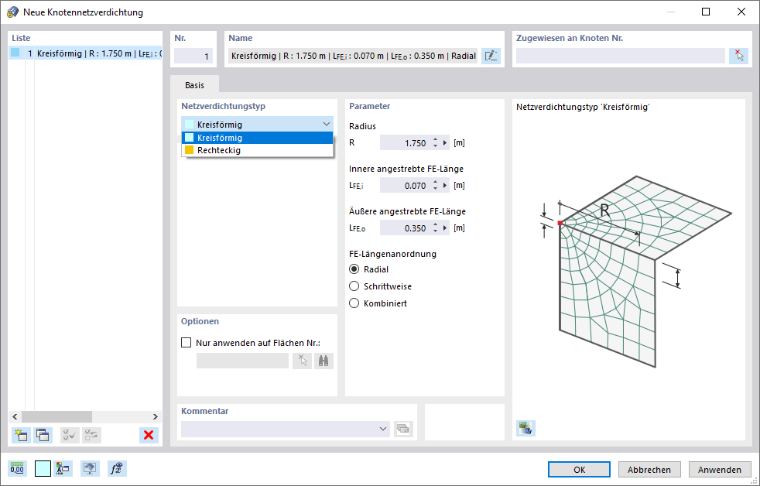Click the new list item icon
760x486 pixels.
(x=21, y=435)
